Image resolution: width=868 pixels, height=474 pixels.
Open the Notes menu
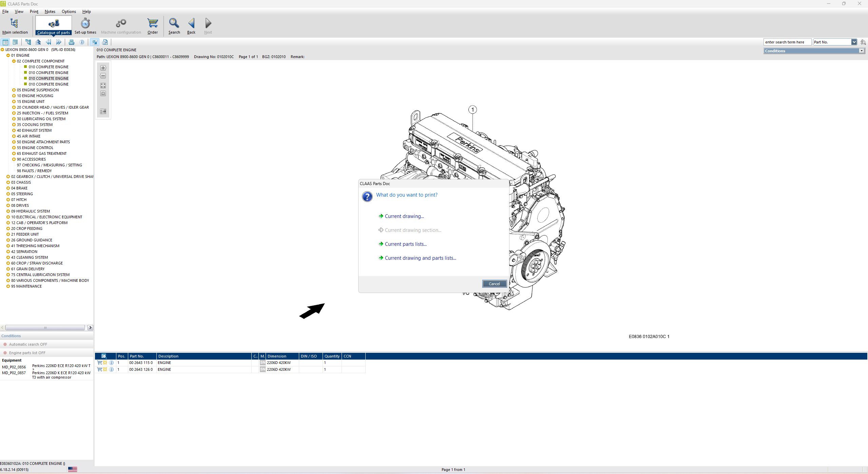coord(50,12)
